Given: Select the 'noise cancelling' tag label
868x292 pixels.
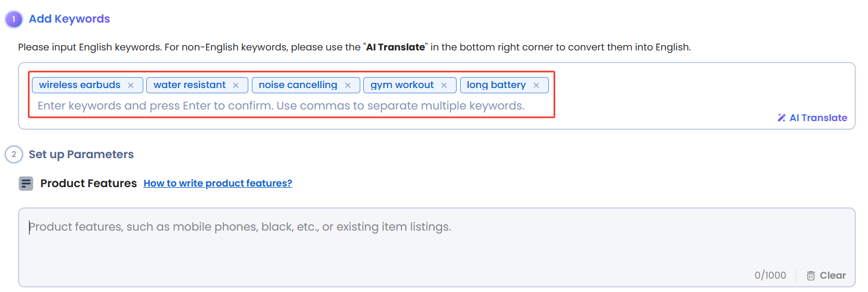Looking at the screenshot, I should coord(298,85).
